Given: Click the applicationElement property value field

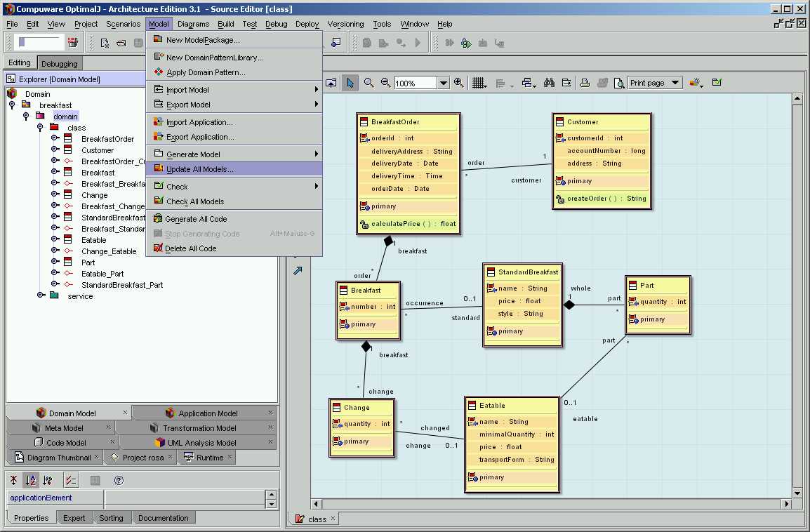Looking at the screenshot, I should [185, 498].
